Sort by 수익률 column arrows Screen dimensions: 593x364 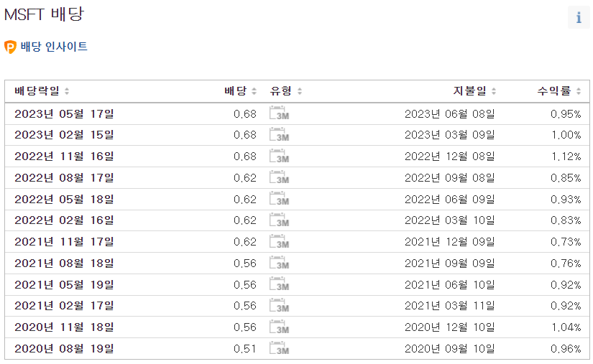point(578,91)
